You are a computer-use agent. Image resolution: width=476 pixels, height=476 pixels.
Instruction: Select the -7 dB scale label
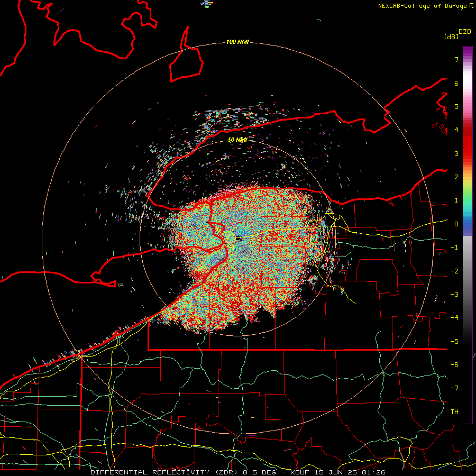tap(454, 388)
